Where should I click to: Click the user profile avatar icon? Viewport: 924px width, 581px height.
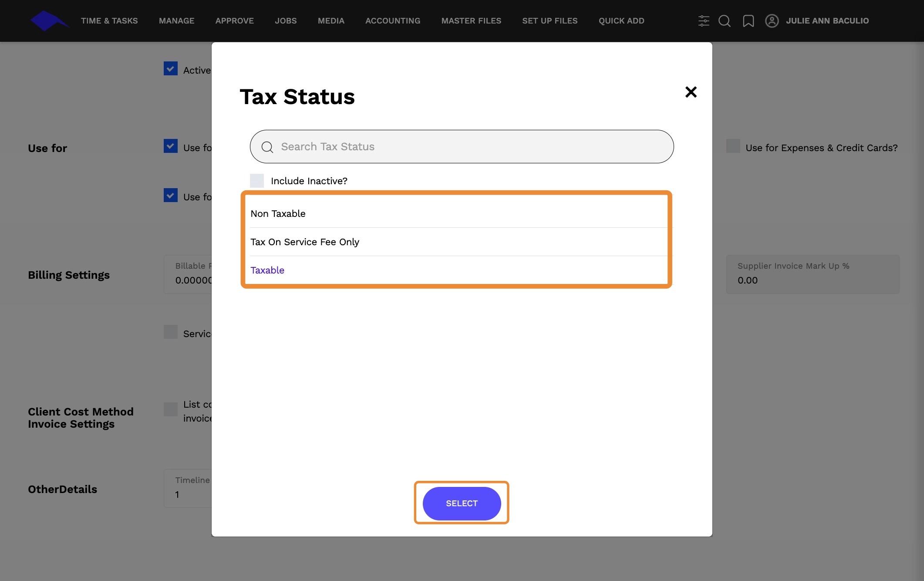(772, 21)
